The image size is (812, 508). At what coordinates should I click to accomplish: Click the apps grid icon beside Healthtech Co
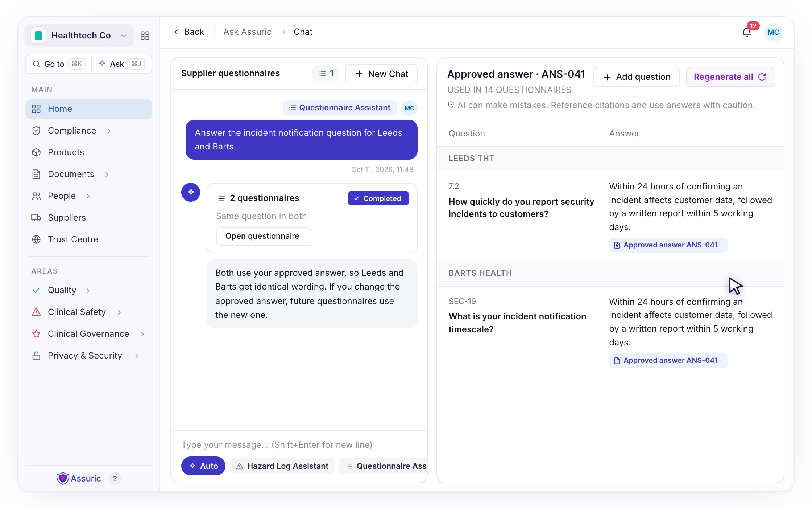[145, 36]
